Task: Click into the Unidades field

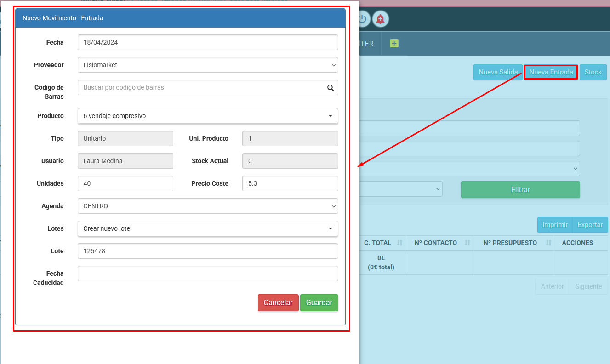Action: click(x=125, y=183)
